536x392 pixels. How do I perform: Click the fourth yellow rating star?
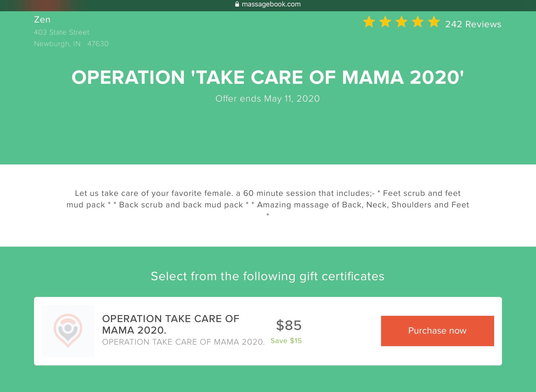[418, 22]
